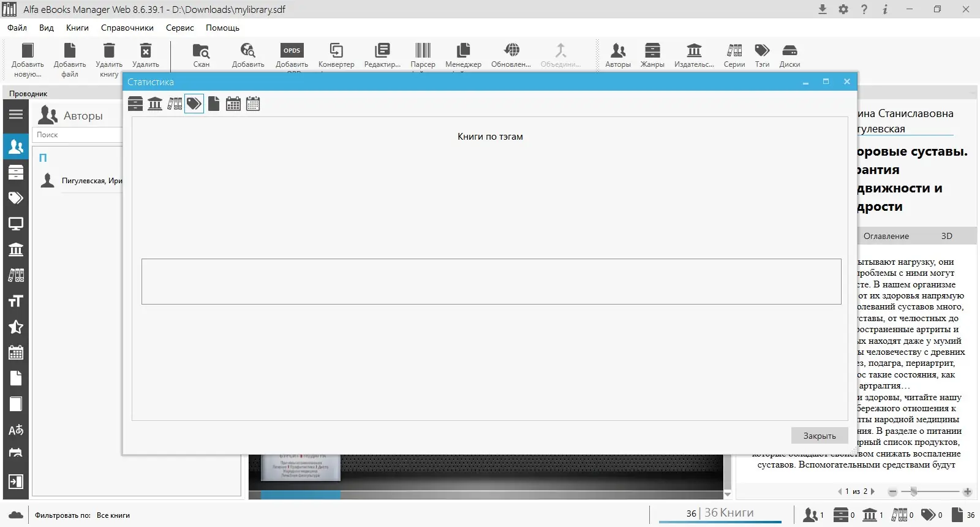Open the Книги menu

click(77, 28)
